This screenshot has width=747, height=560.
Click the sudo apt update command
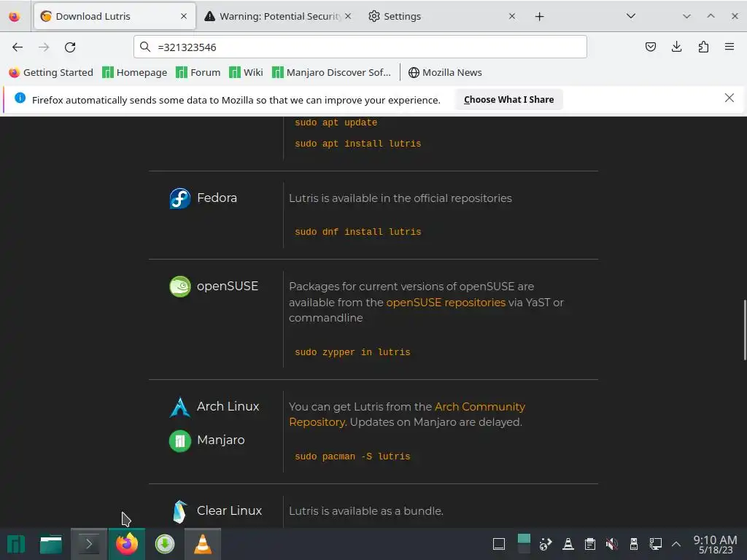coord(336,122)
